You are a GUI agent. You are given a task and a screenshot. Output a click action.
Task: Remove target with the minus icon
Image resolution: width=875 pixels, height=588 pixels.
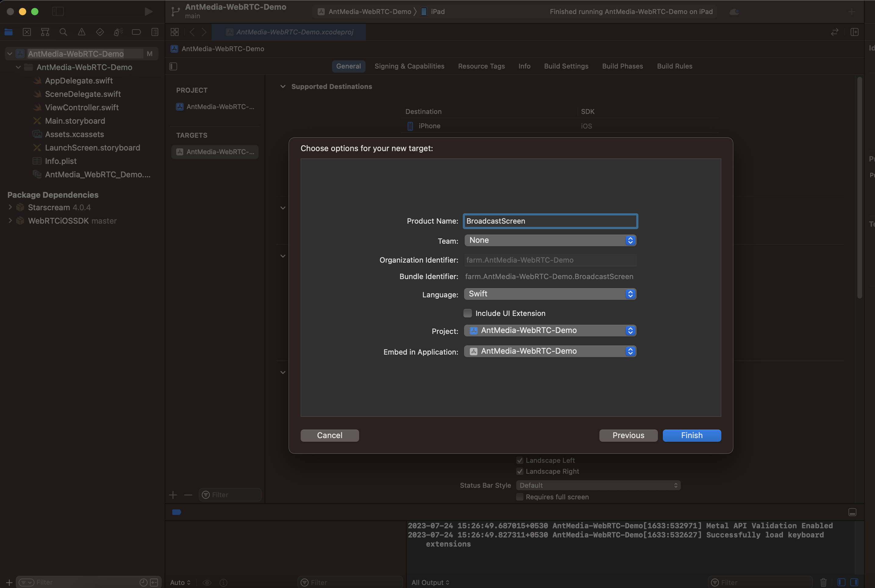pos(188,495)
